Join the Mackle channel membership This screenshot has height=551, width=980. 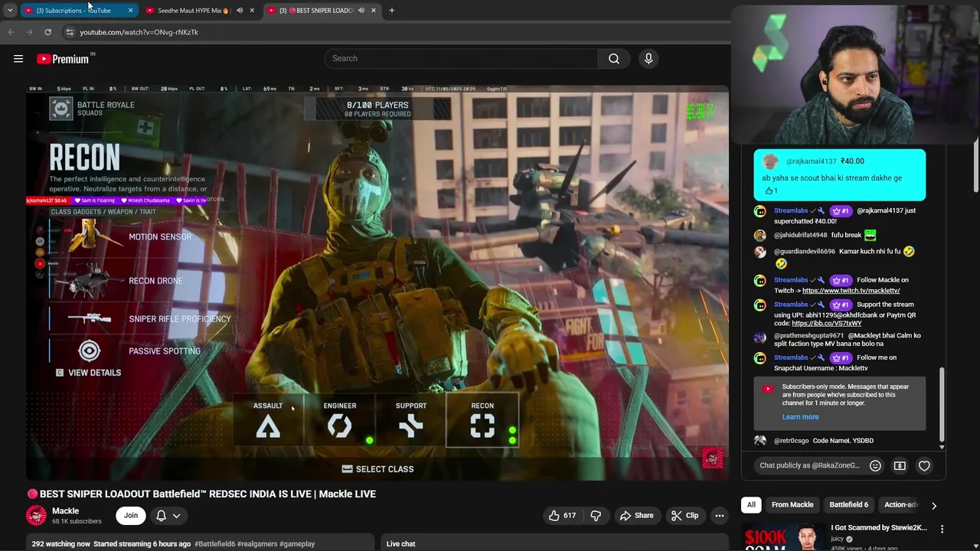tap(131, 516)
